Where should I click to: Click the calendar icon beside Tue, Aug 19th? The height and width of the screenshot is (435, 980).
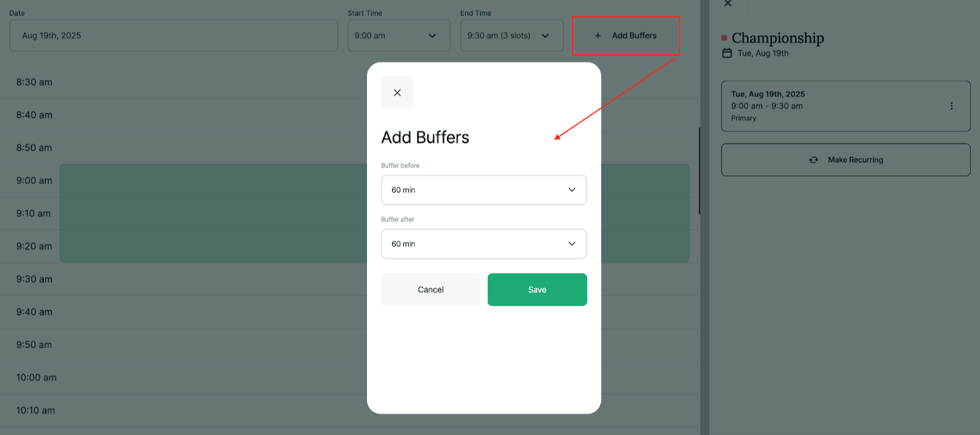727,53
